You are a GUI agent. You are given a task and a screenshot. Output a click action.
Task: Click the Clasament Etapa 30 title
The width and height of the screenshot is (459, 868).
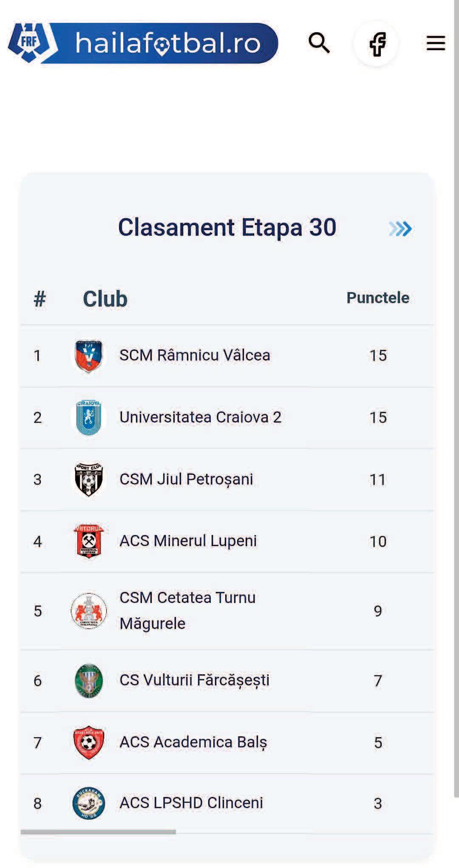pos(227,228)
